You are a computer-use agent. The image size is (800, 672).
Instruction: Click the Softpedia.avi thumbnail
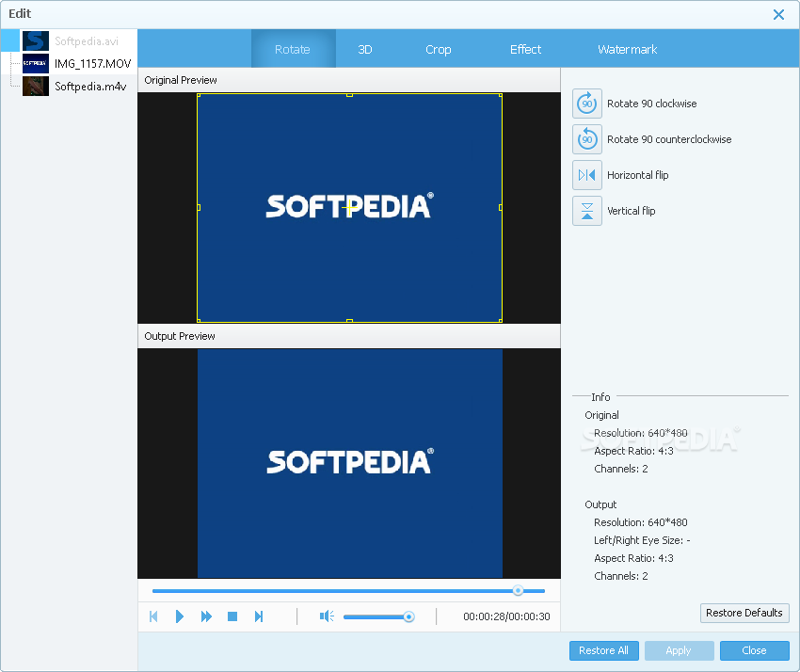[36, 40]
